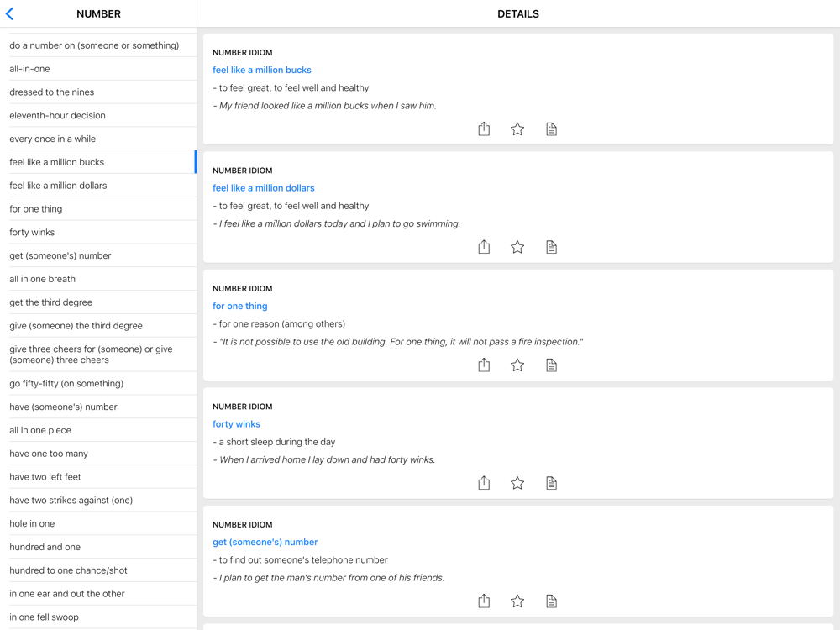The height and width of the screenshot is (630, 840).
Task: Open the "forty winks" title link
Action: coord(236,424)
